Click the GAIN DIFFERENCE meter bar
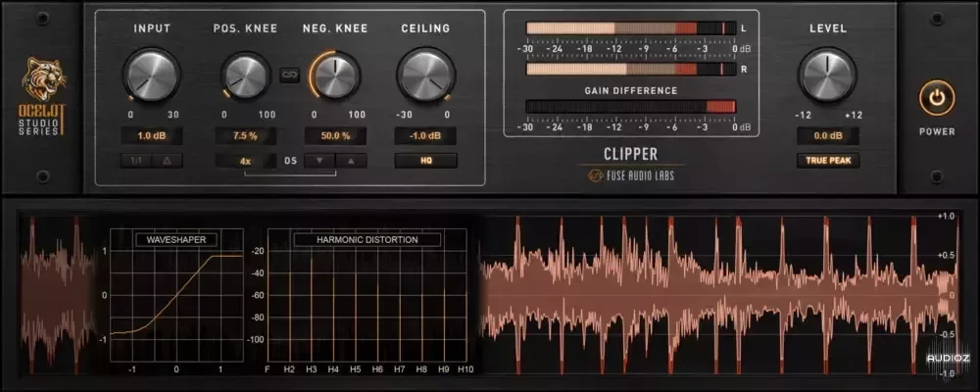980x392 pixels. click(x=630, y=106)
